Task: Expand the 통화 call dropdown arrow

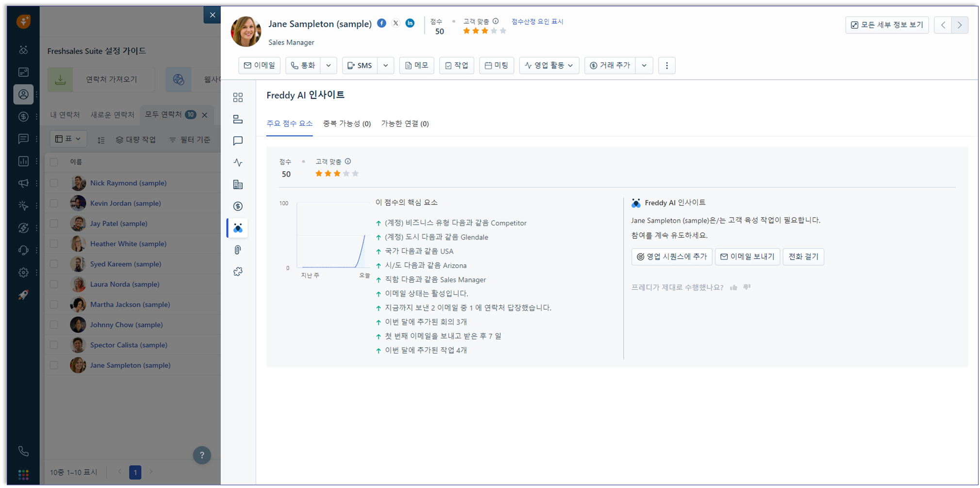Action: 329,66
